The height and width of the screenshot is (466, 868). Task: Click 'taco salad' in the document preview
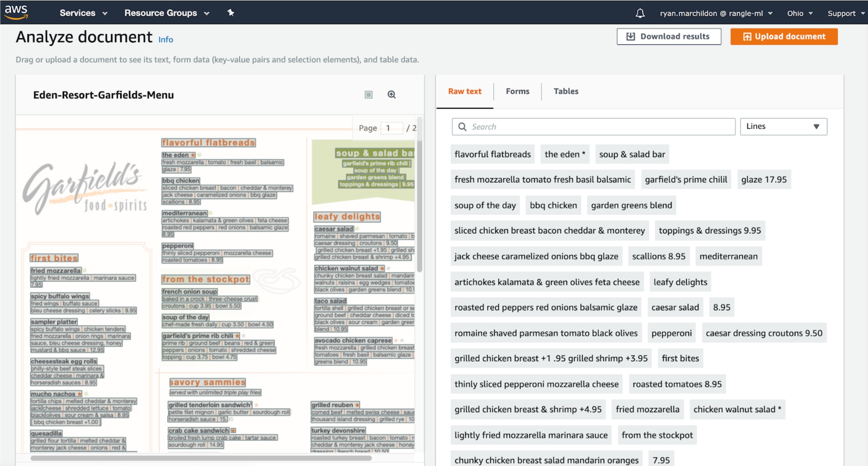[x=330, y=301]
